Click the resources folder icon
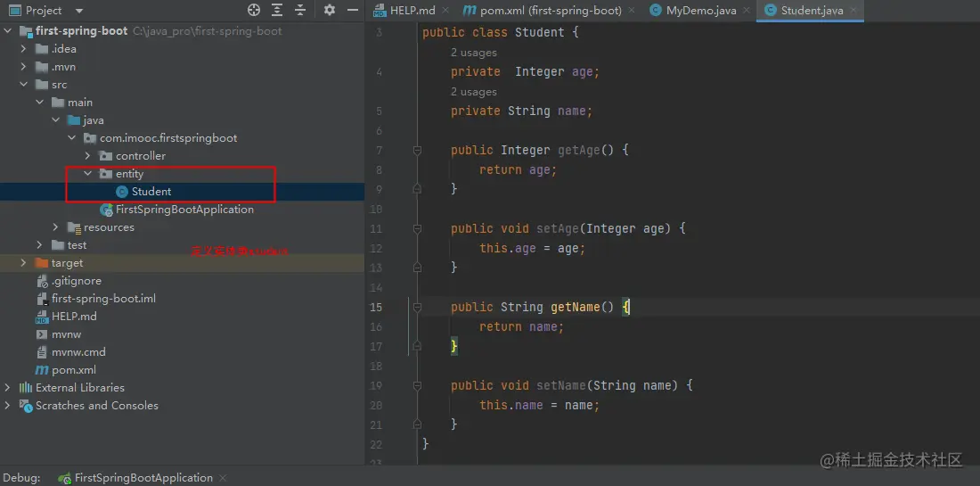 pyautogui.click(x=74, y=227)
